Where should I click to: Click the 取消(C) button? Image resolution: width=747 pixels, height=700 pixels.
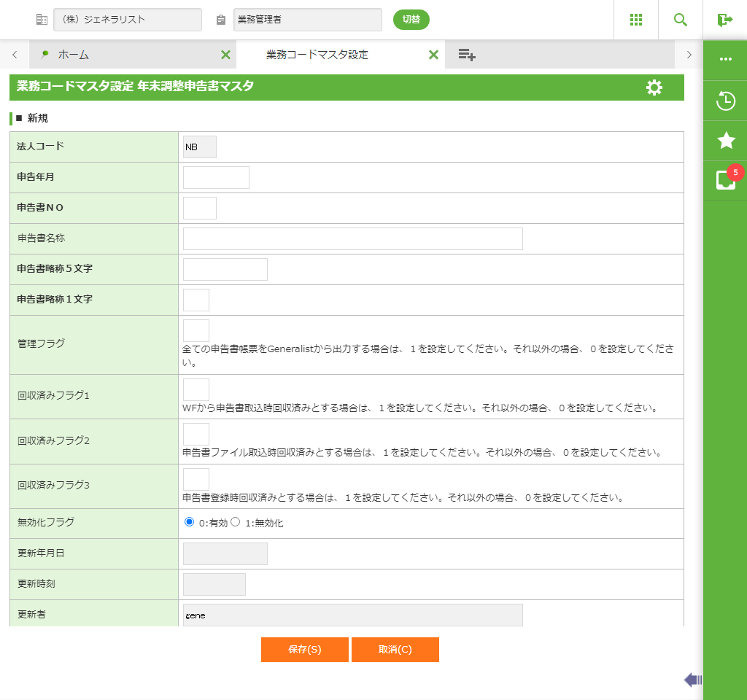coord(395,650)
